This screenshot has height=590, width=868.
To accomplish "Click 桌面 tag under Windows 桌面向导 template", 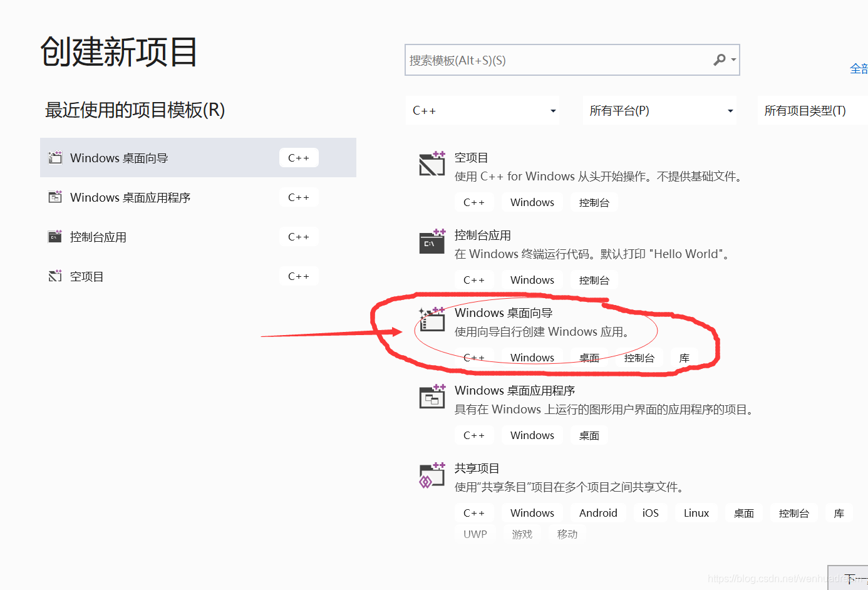I will click(x=589, y=358).
